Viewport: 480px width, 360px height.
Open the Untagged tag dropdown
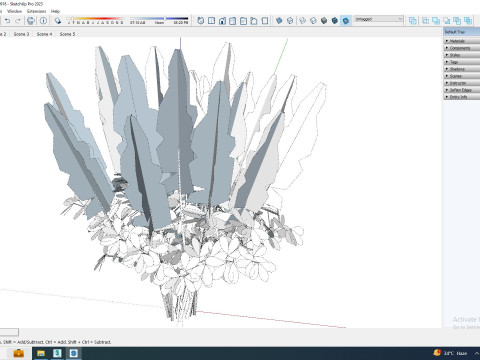(x=379, y=19)
